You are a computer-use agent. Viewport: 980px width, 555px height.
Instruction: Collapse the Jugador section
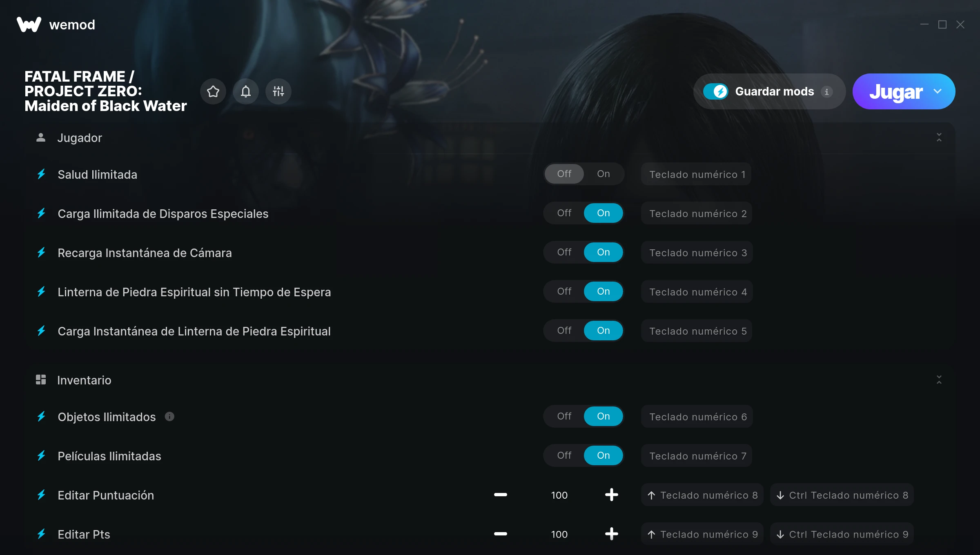pyautogui.click(x=939, y=138)
